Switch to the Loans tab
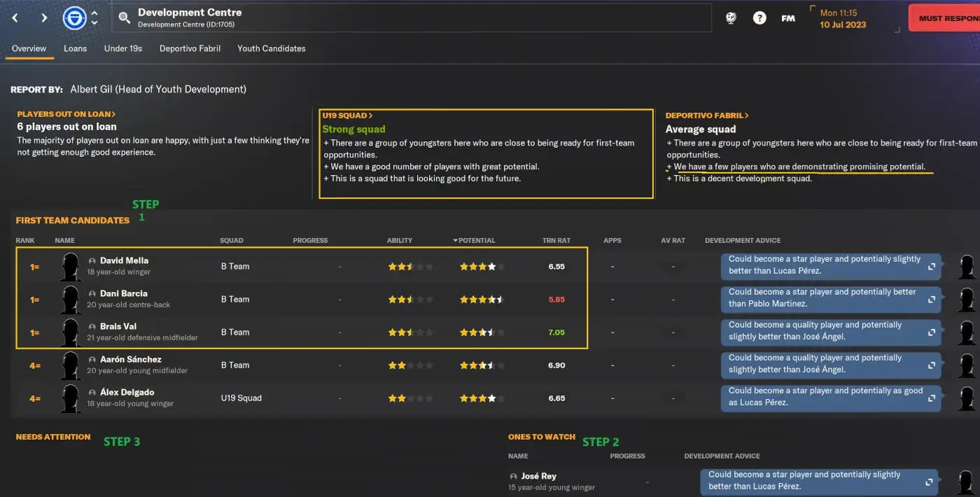980x497 pixels. [75, 48]
